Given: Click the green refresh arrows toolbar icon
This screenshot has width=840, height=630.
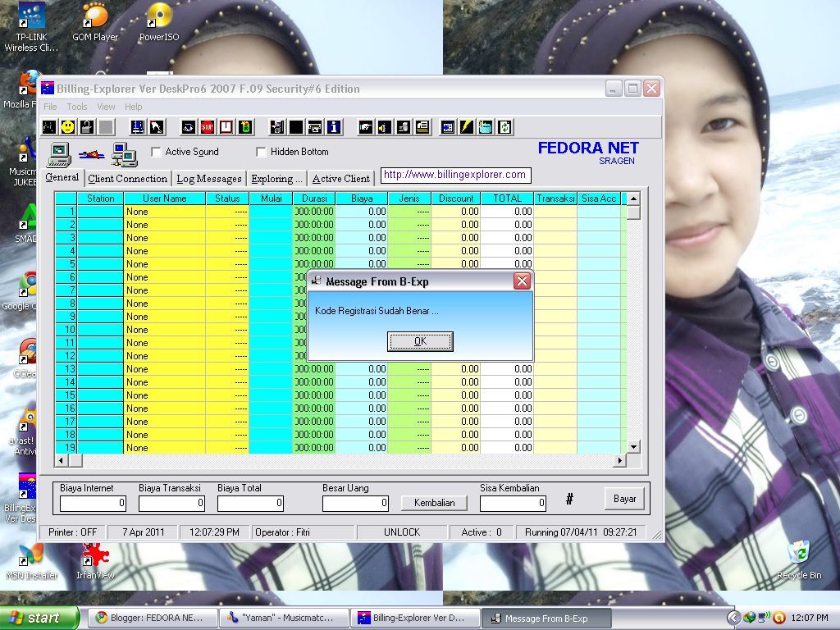Looking at the screenshot, I should (x=504, y=127).
